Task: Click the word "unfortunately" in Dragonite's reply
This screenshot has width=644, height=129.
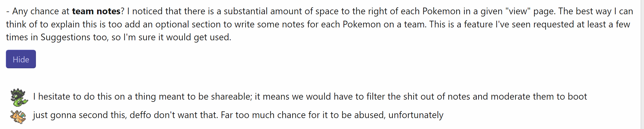Action: tap(416, 115)
